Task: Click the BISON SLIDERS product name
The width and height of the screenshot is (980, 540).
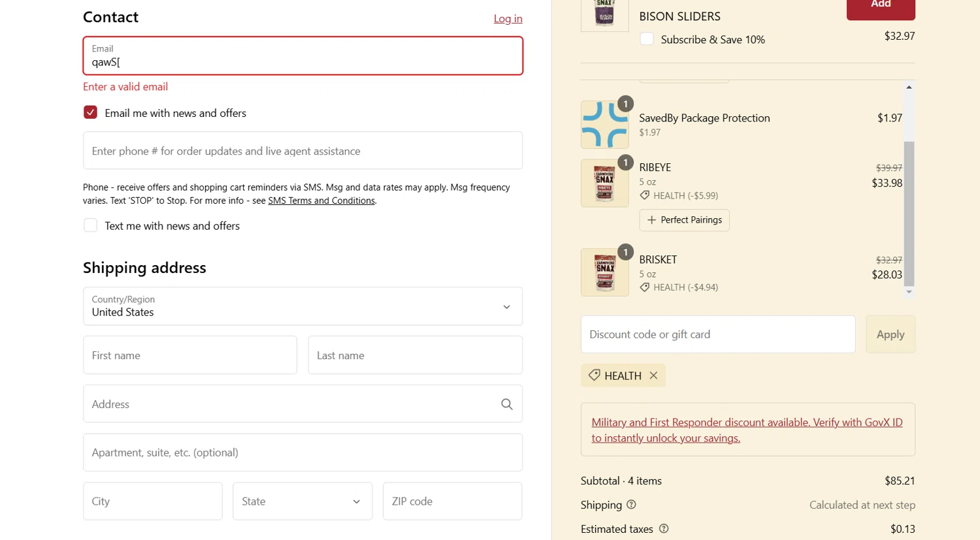Action: tap(679, 16)
